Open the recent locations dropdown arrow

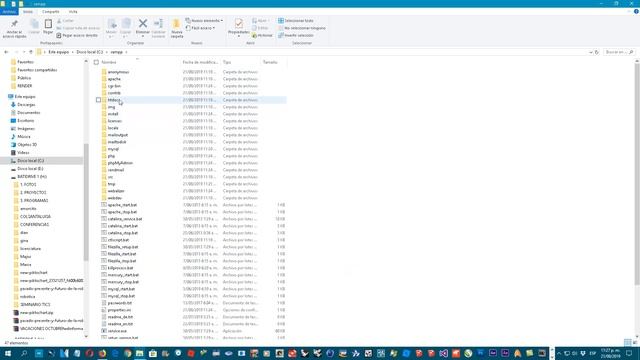24,52
